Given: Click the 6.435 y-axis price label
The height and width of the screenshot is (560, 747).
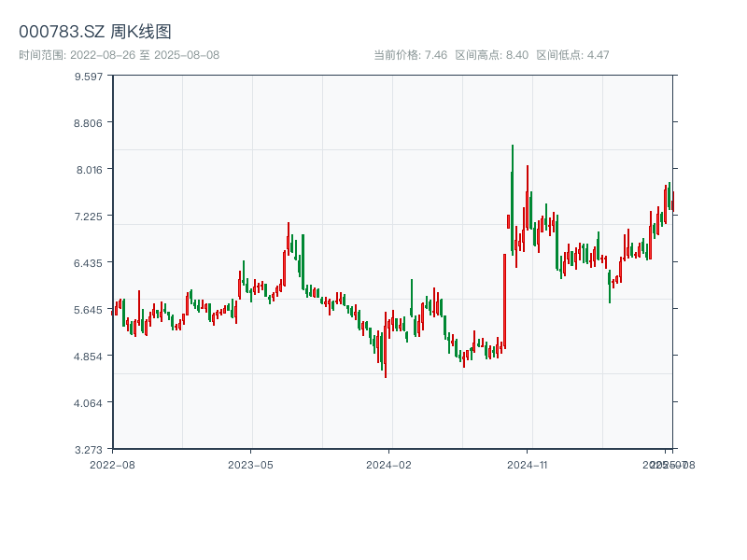Looking at the screenshot, I should click(89, 262).
